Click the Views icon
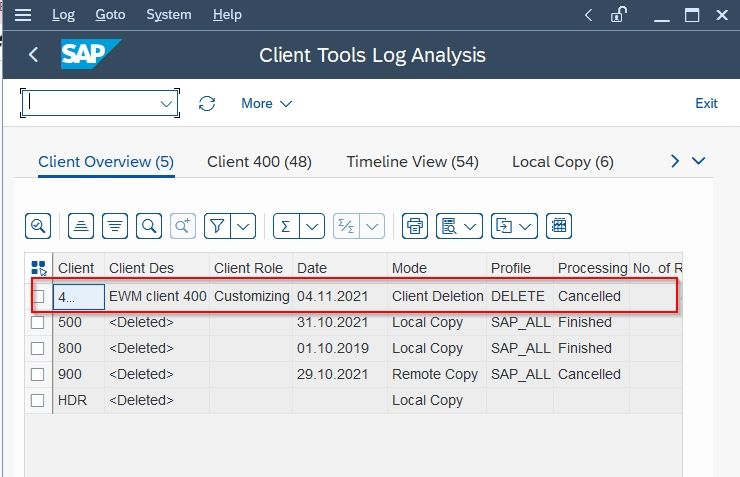Viewport: 740px width, 477px height. (449, 226)
